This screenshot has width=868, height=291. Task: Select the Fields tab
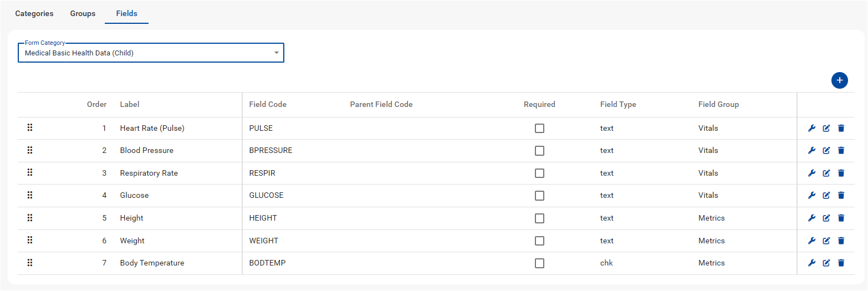pos(126,13)
